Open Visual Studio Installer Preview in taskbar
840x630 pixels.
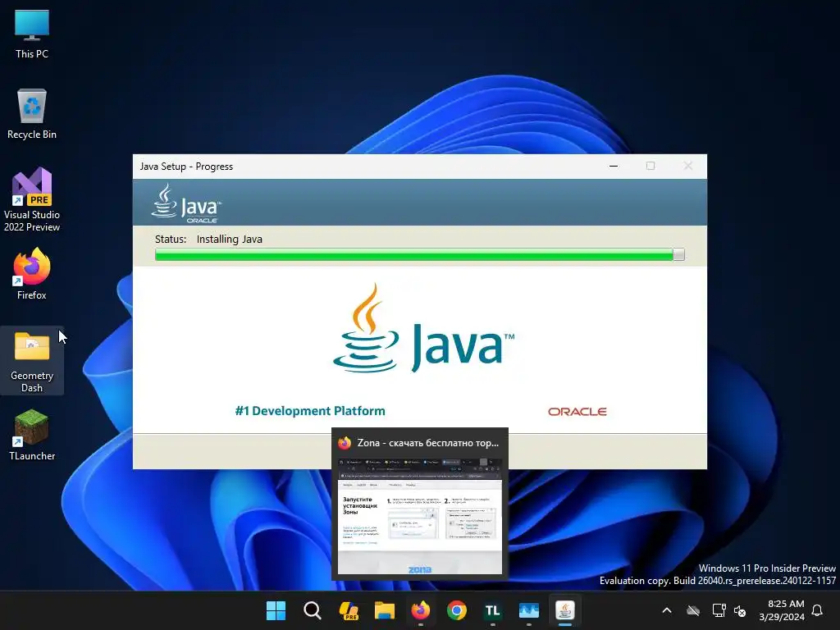pyautogui.click(x=349, y=610)
